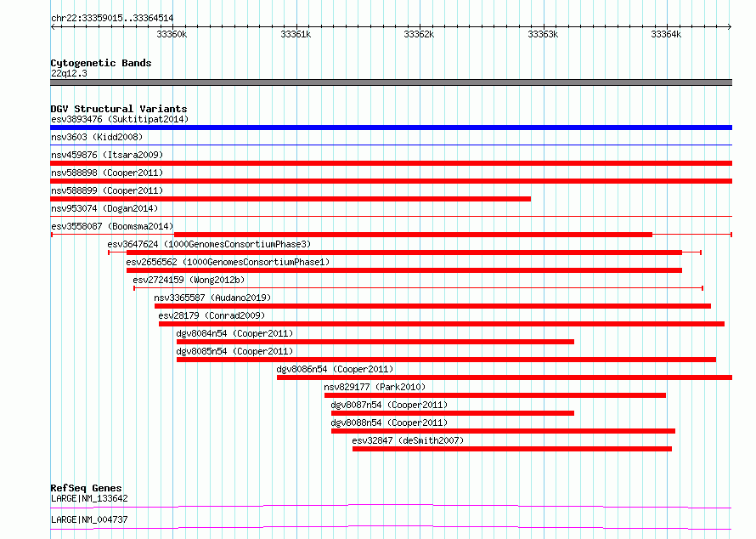Click the Cytogenetic Bands track heading
Screen dimensions: 756x539
[x=101, y=63]
